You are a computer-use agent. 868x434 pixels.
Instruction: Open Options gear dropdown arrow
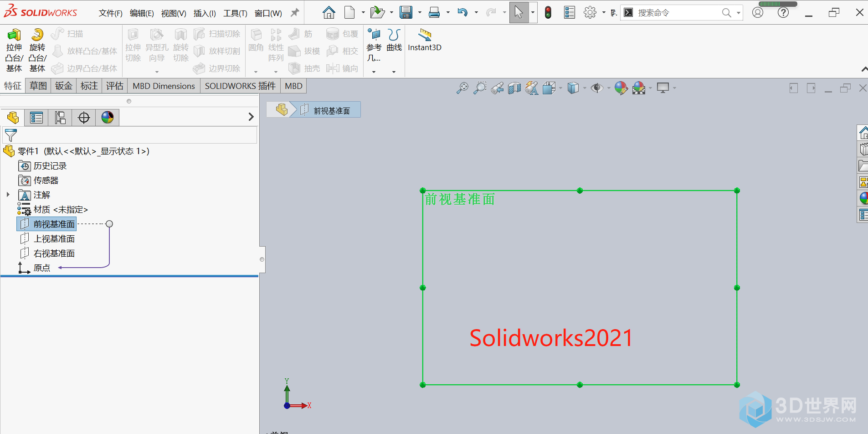604,13
